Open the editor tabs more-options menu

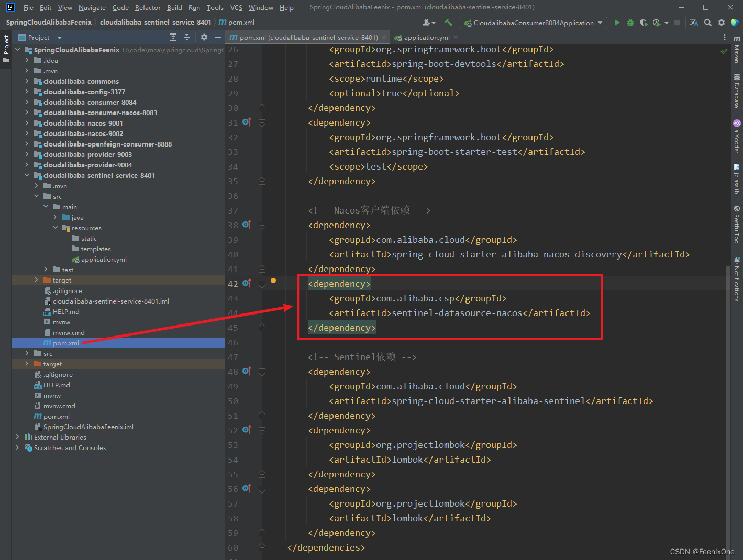(725, 37)
